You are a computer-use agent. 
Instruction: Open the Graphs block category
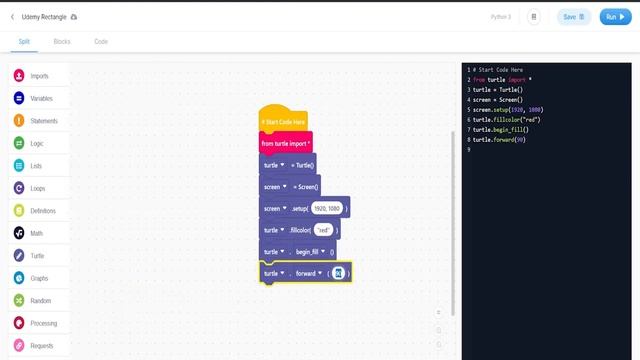pyautogui.click(x=38, y=278)
